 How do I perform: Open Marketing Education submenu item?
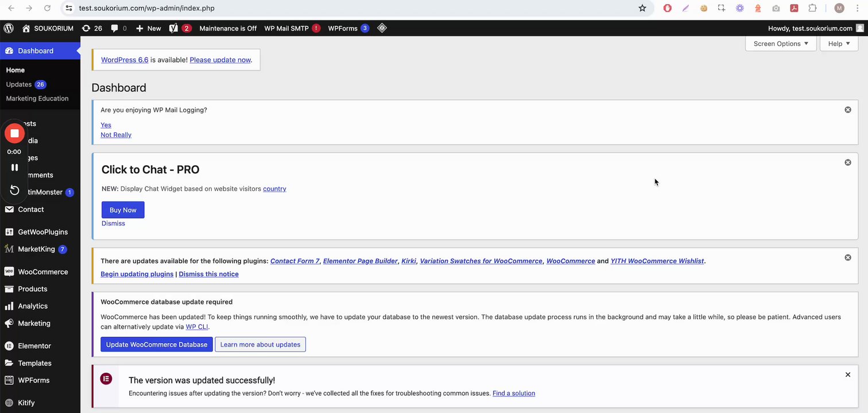pos(37,99)
